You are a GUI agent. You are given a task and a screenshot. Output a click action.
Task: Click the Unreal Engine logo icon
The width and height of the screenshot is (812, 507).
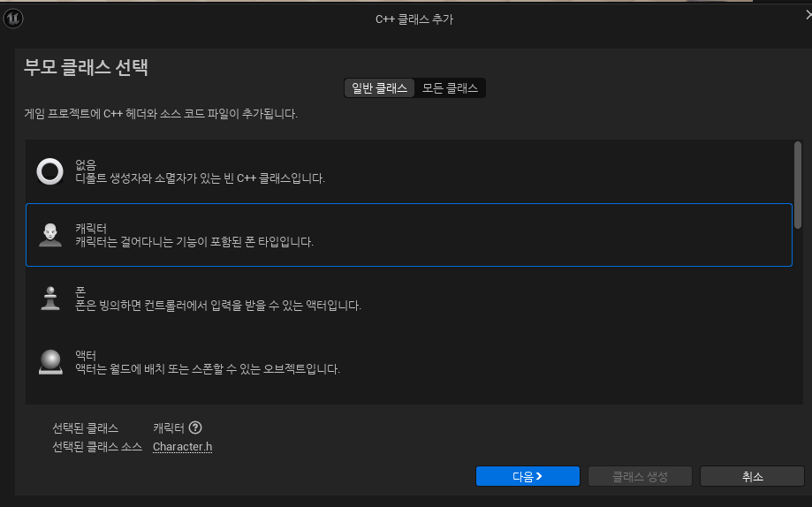13,19
